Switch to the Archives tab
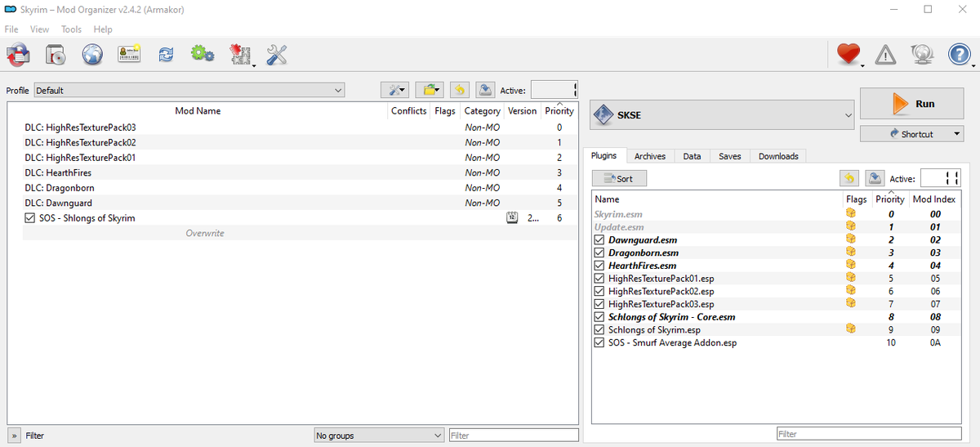The image size is (980, 447). (650, 156)
